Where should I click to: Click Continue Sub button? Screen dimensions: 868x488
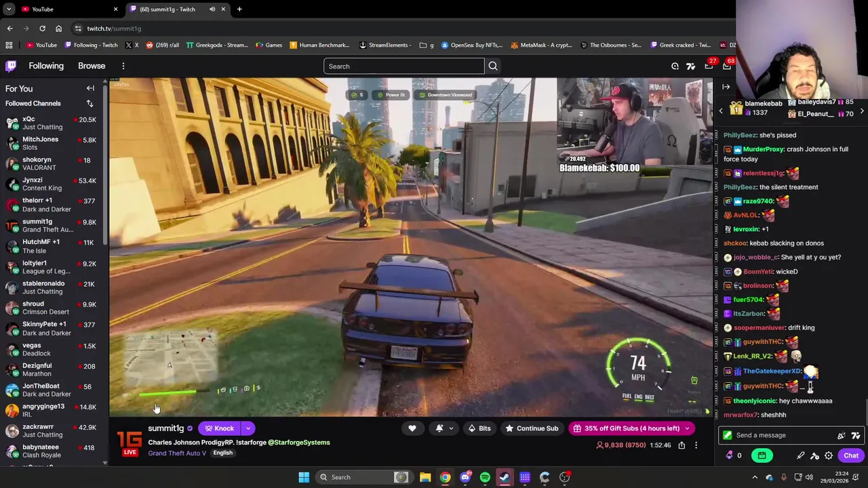[x=532, y=428]
